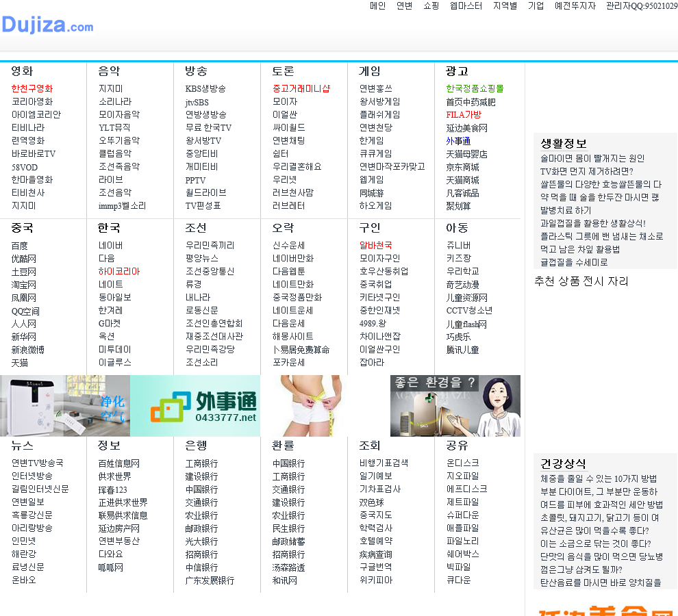Click the Dujiza.com logo

pos(47,25)
